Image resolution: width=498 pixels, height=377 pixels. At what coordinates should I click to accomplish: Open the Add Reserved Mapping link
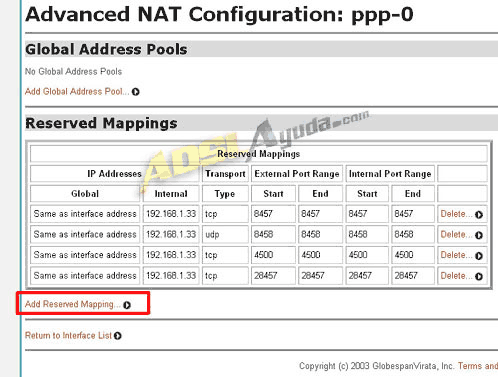click(x=73, y=304)
